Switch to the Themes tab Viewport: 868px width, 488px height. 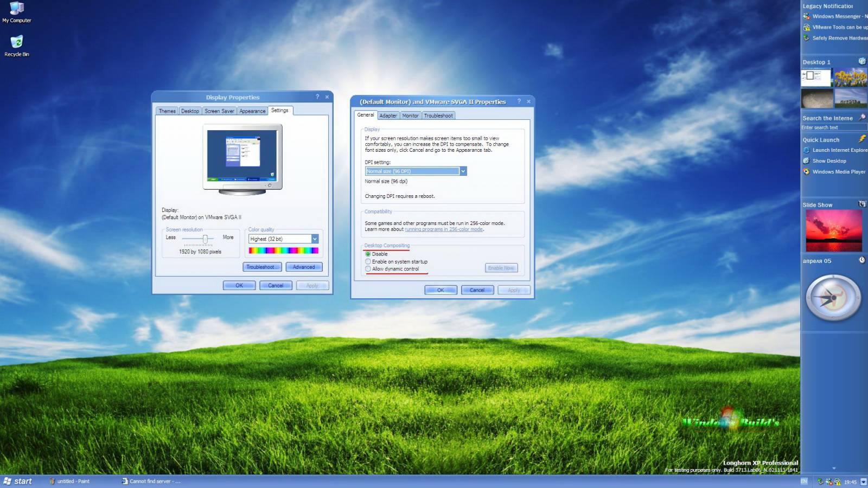(x=167, y=111)
